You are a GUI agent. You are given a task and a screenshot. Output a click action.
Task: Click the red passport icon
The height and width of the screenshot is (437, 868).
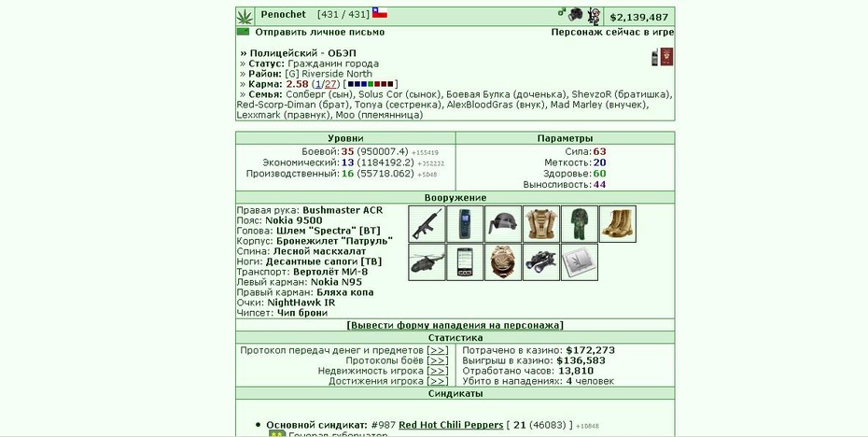[x=666, y=57]
